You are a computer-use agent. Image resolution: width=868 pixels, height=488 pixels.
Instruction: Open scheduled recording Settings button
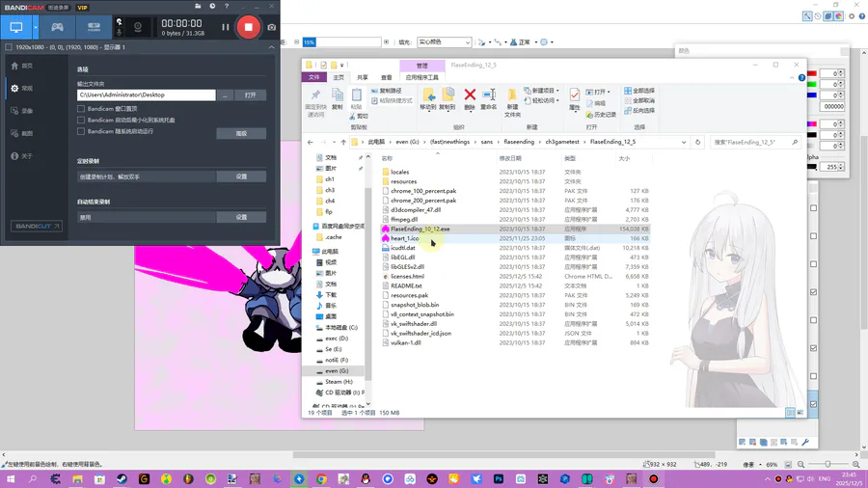coord(241,176)
